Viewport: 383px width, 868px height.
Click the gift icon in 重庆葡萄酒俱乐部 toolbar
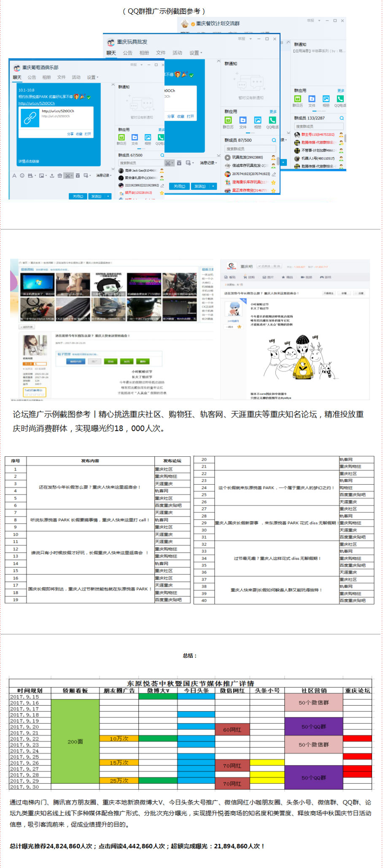tap(60, 175)
